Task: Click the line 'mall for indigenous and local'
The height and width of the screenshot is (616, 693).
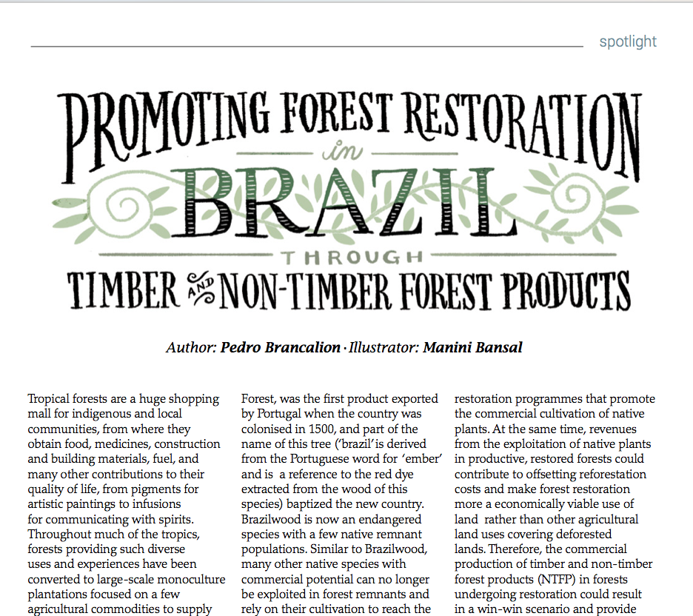Action: [x=104, y=414]
